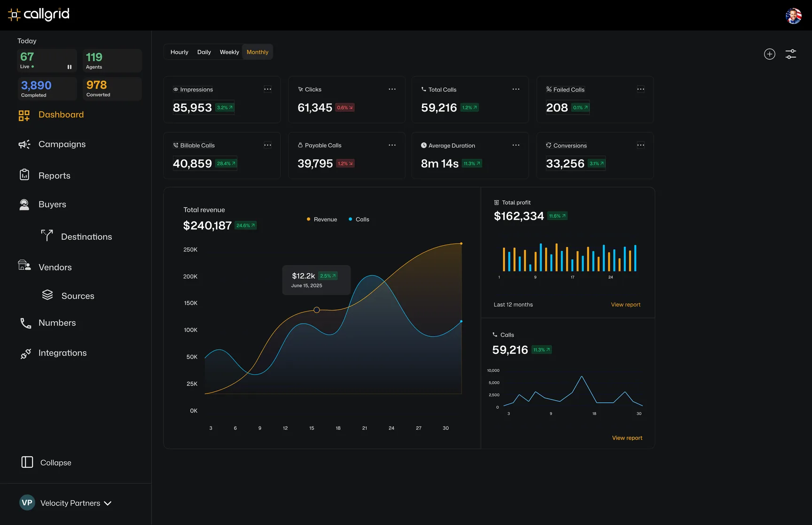Open Clicks card options menu
This screenshot has width=812, height=525.
(392, 89)
